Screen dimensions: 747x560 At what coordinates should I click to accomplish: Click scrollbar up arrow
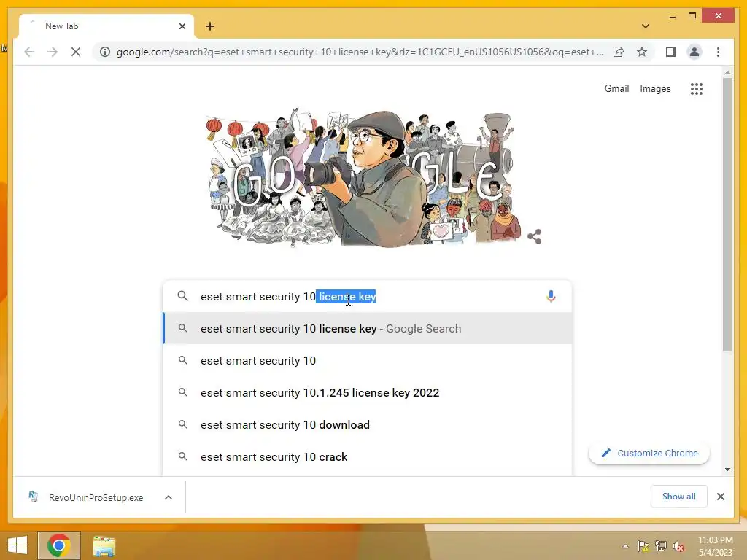[x=727, y=72]
